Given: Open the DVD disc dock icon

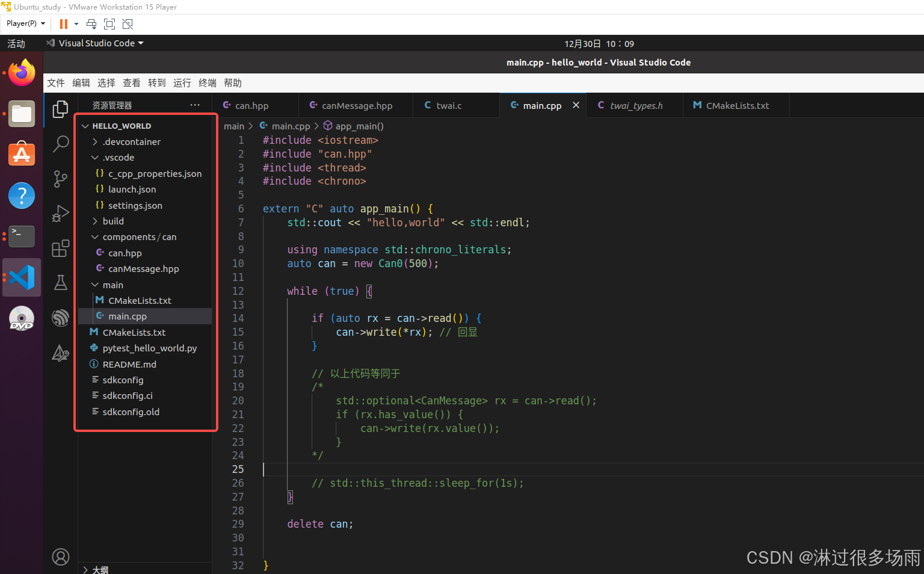Looking at the screenshot, I should (22, 318).
